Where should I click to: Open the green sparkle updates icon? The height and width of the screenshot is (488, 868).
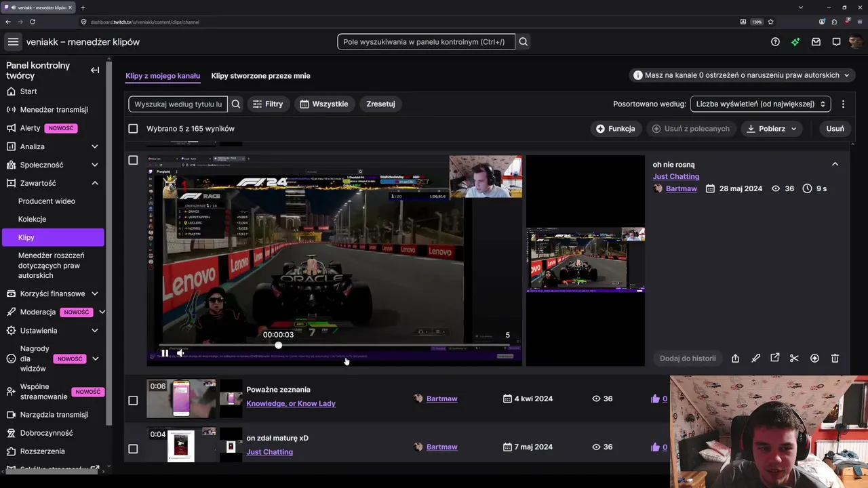point(795,42)
